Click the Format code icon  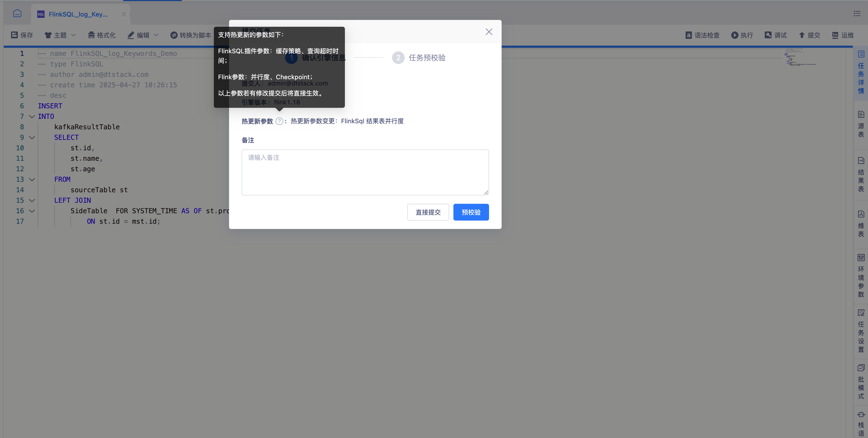point(91,35)
